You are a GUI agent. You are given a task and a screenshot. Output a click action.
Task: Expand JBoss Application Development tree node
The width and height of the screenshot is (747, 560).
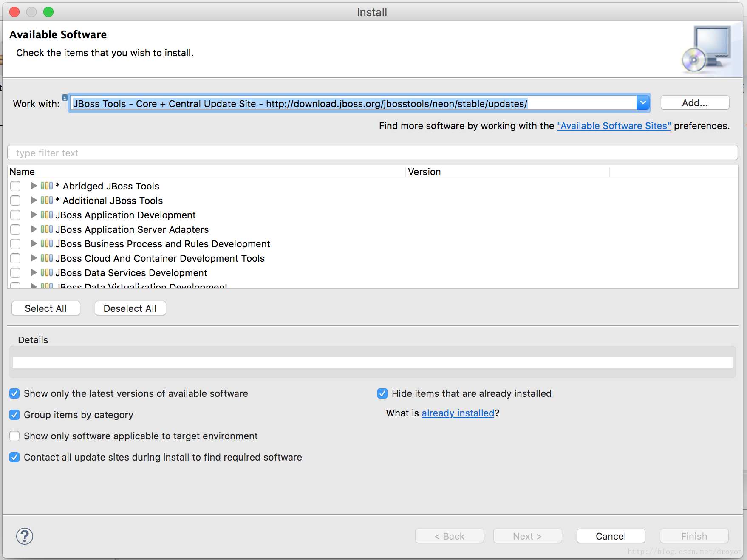34,215
